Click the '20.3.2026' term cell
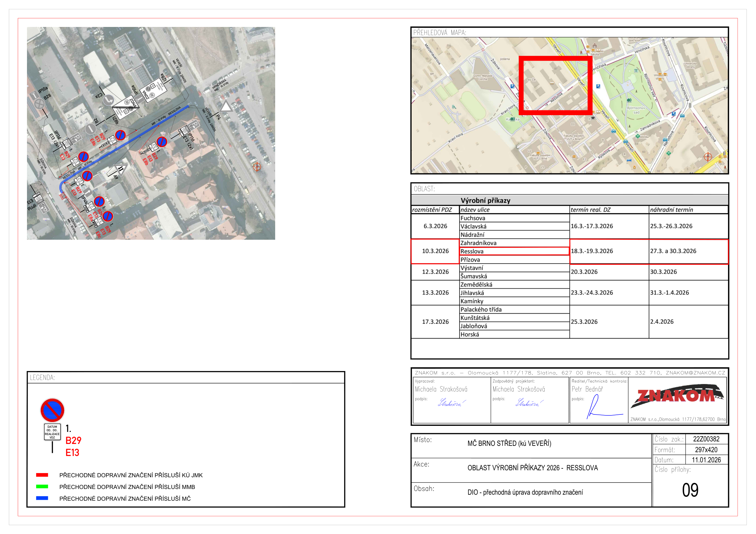The width and height of the screenshot is (756, 534). point(609,272)
